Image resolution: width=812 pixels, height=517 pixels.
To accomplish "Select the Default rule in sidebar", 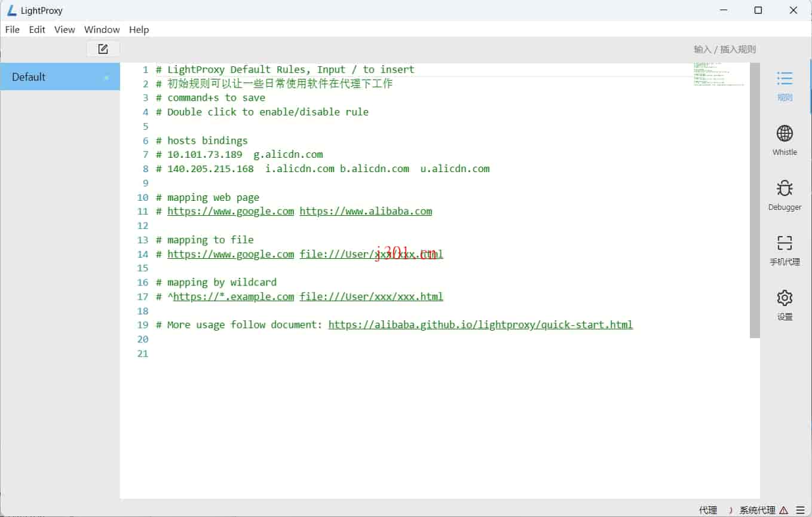I will point(60,77).
